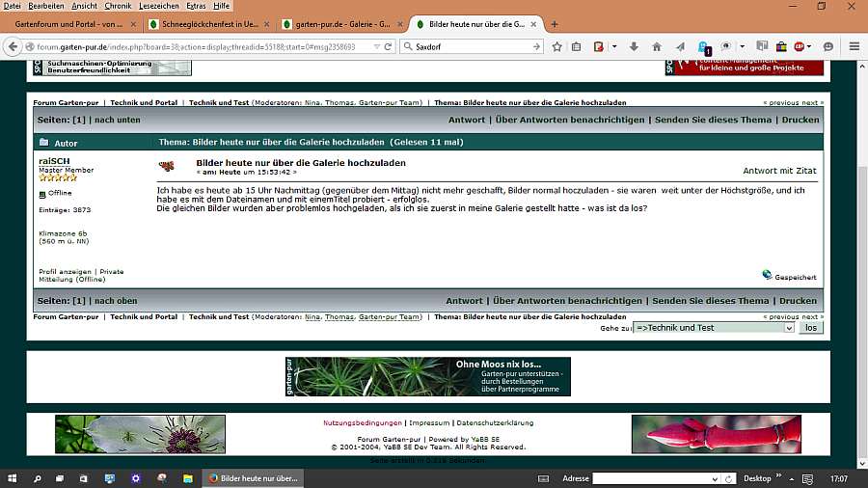Click the bookmark star icon in toolbar

(x=557, y=46)
